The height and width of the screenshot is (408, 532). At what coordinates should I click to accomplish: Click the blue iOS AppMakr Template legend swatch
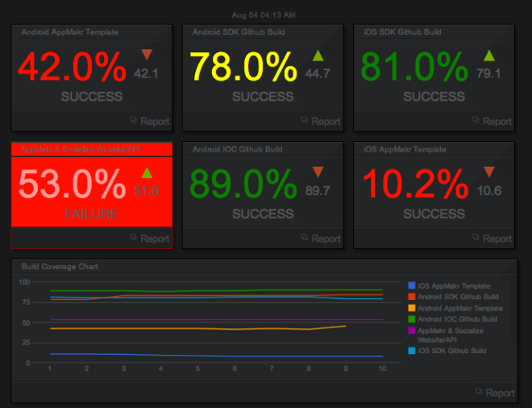coord(413,286)
